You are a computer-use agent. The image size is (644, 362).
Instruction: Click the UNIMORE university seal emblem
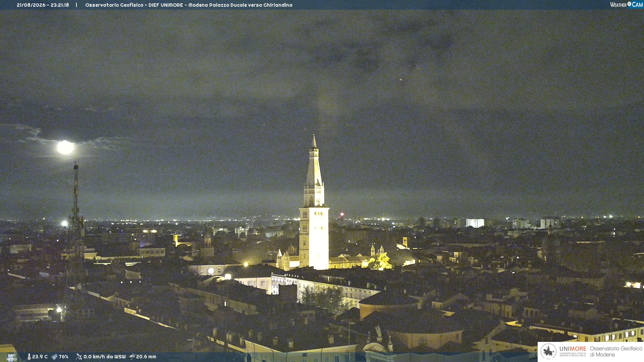(549, 351)
